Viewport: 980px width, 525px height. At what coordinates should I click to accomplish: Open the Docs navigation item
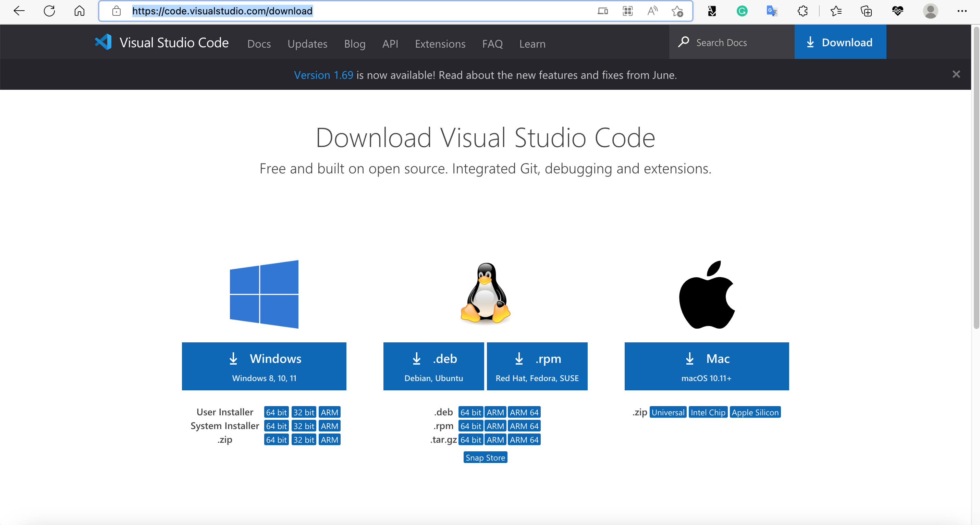tap(259, 44)
